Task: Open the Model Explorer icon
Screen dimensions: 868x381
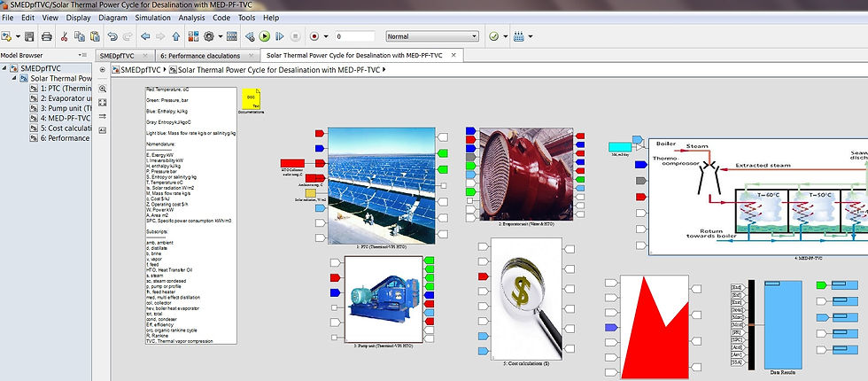Action: click(232, 36)
